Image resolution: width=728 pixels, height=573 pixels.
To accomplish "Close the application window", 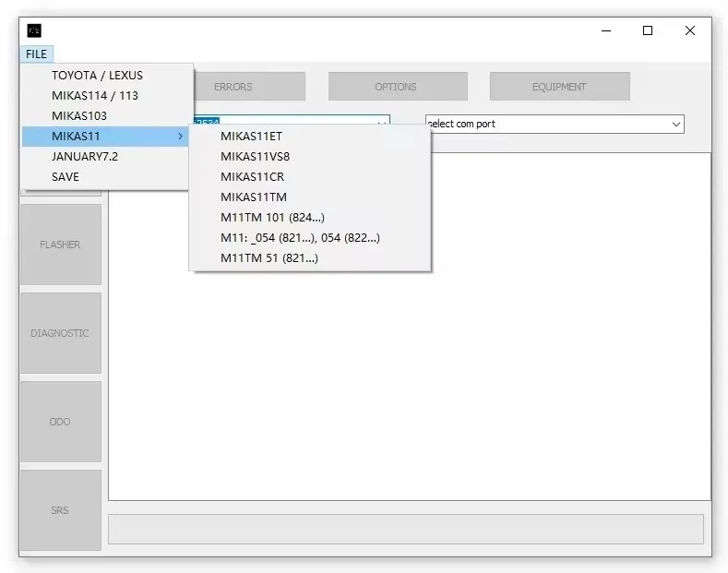I will pos(690,31).
